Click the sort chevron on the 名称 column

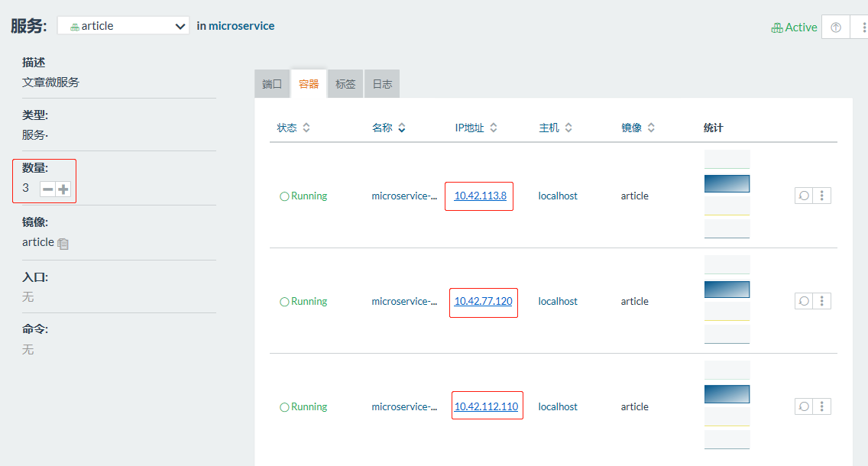coord(403,128)
